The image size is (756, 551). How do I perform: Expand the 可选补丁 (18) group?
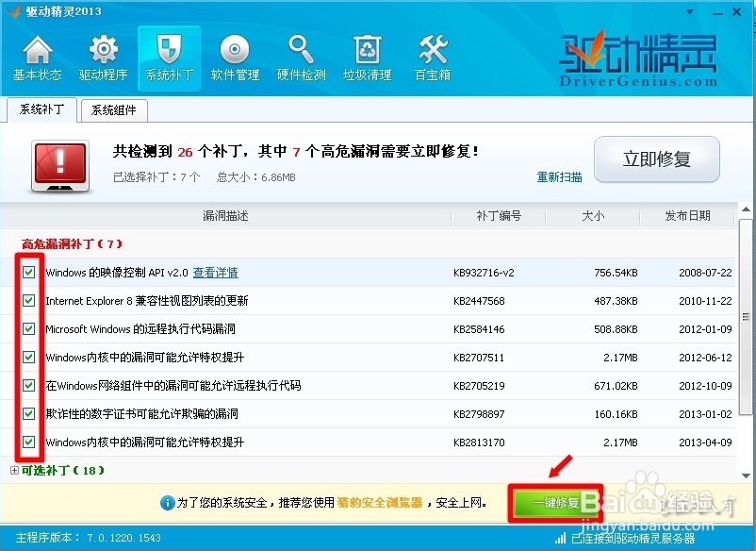pos(14,470)
